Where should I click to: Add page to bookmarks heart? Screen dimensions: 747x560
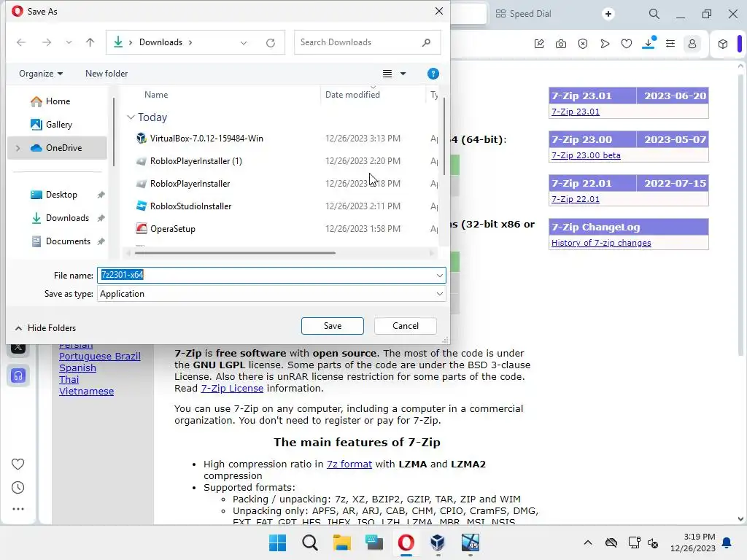pos(627,44)
